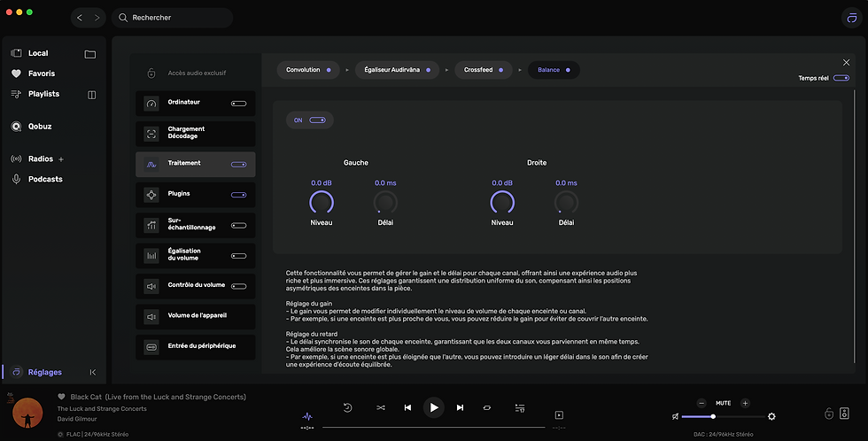Open Qobuz in sidebar

click(40, 127)
